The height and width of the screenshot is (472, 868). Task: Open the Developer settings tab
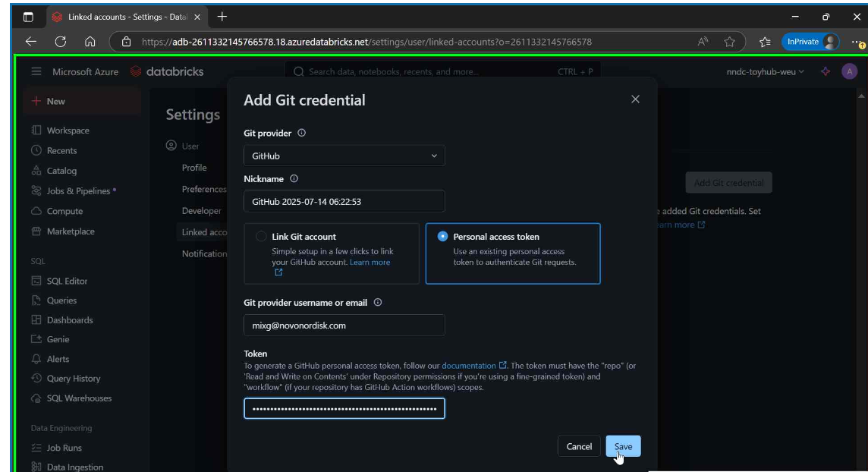202,211
